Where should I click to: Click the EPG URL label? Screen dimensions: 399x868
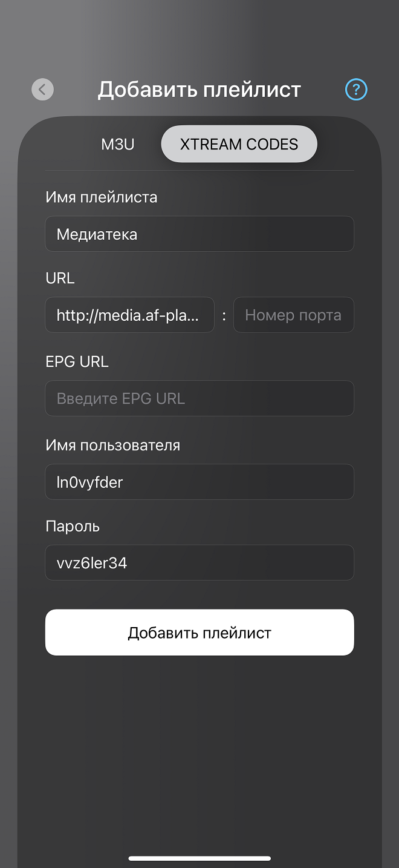pyautogui.click(x=77, y=361)
